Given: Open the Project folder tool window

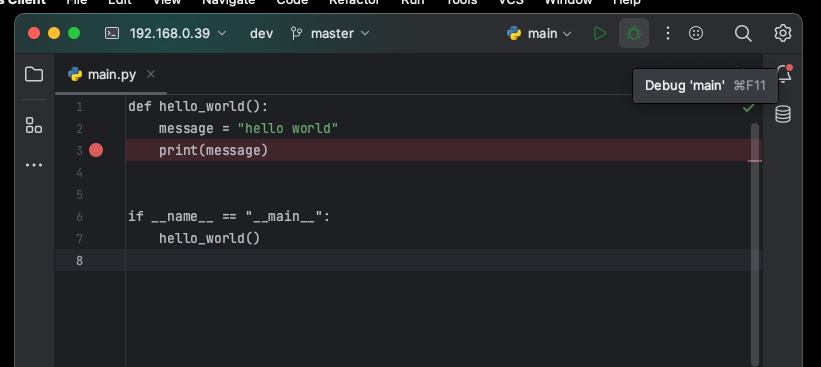Looking at the screenshot, I should tap(34, 74).
